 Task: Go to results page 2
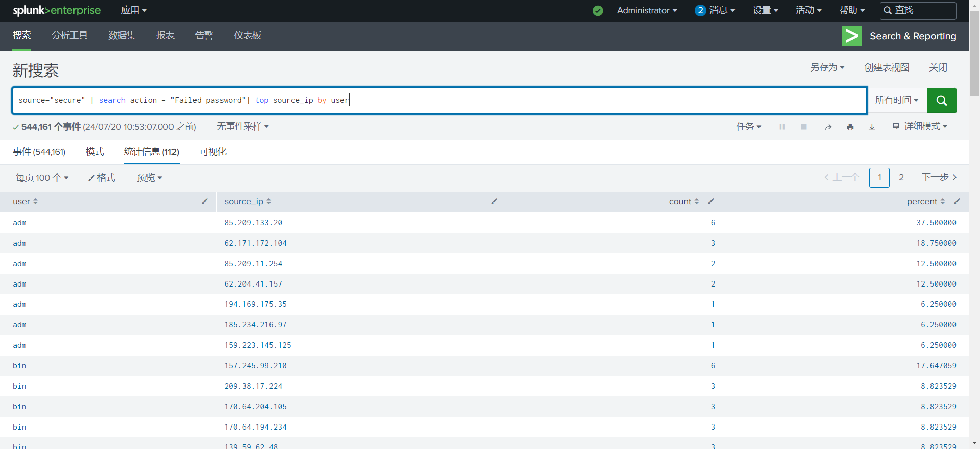pos(901,177)
